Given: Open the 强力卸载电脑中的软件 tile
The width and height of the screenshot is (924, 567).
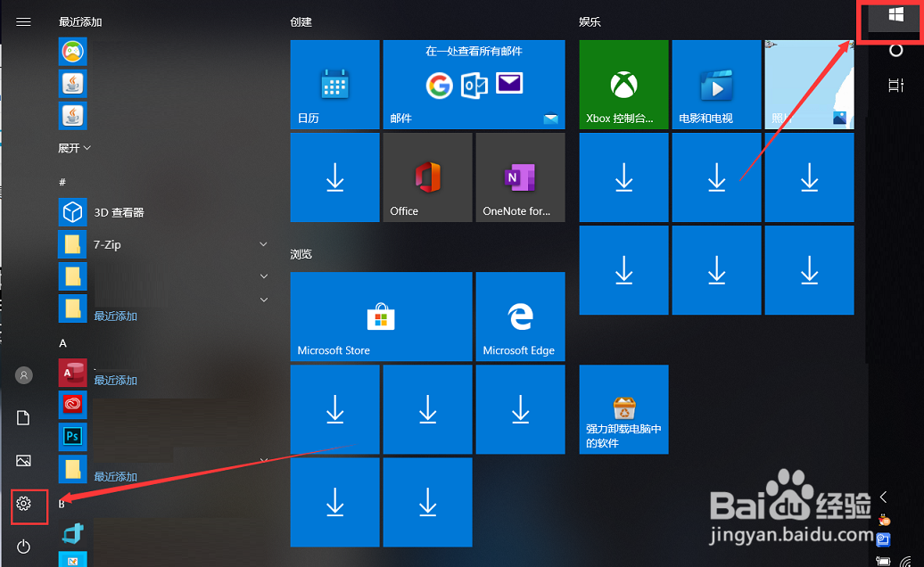Looking at the screenshot, I should coord(623,409).
